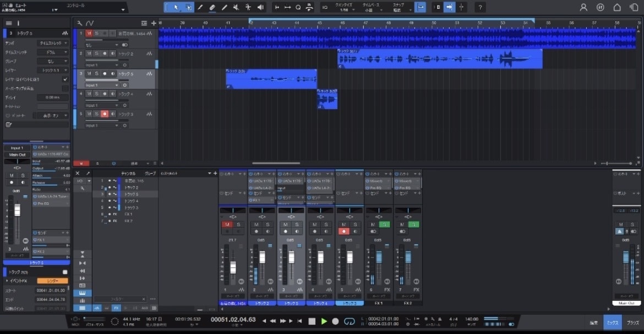
Task: Open the timebase dropdown in toolbar
Action: pos(372,7)
